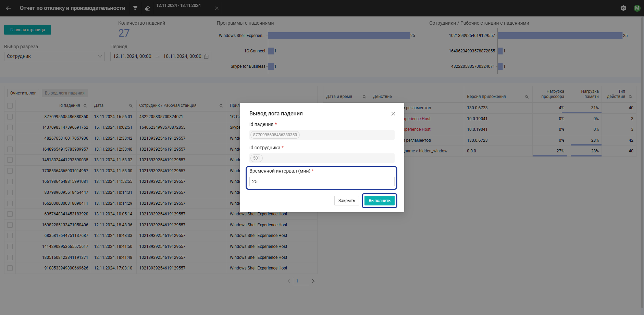This screenshot has width=644, height=315.
Task: Click the 4322205835700324071 chart bar
Action: (500, 66)
